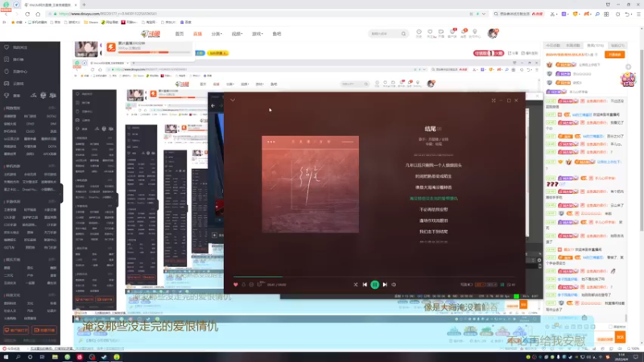644x362 pixels.
Task: Open the user avatar in Douyu header
Action: [x=493, y=33]
